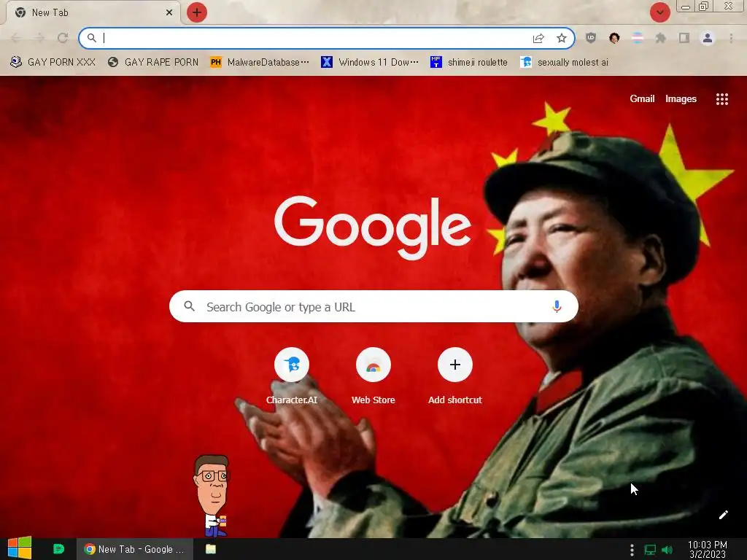Select the New Tab browser tab
747x560 pixels.
pos(93,12)
